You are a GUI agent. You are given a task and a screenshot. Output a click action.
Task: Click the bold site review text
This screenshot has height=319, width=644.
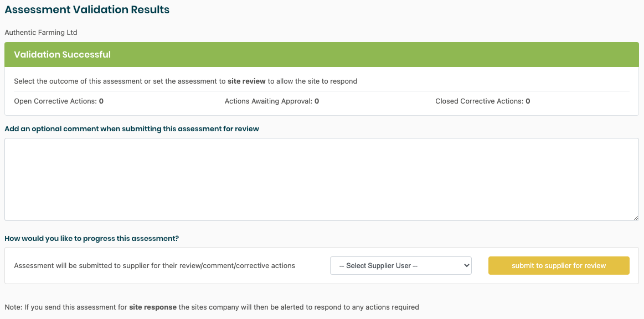[x=246, y=81]
